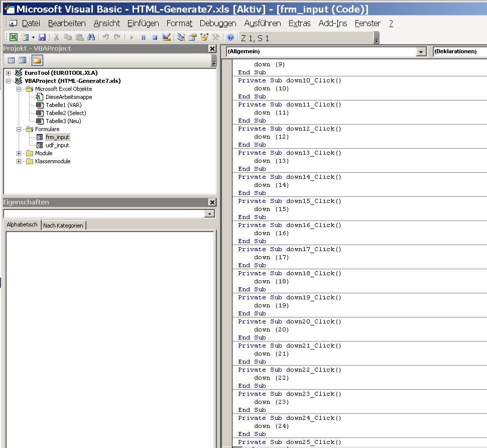Stop execution with the Reset square icon
The height and width of the screenshot is (448, 487).
pyautogui.click(x=155, y=38)
